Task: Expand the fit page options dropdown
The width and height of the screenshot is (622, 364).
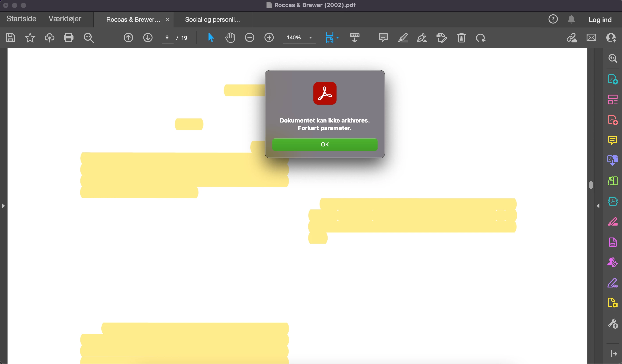Action: coord(338,38)
